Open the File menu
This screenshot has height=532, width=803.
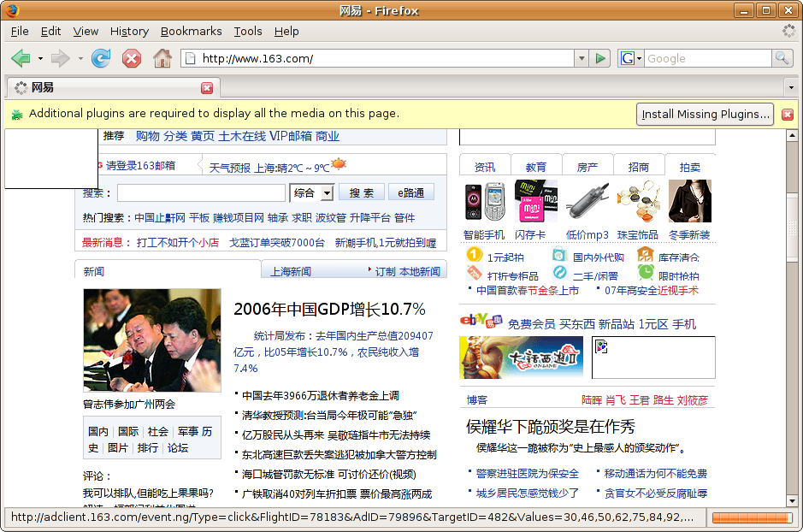click(20, 32)
